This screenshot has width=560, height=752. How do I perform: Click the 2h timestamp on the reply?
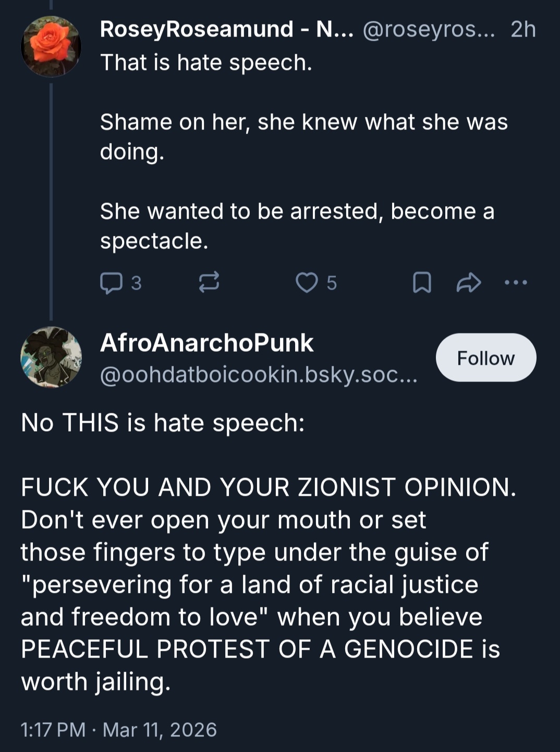point(523,29)
